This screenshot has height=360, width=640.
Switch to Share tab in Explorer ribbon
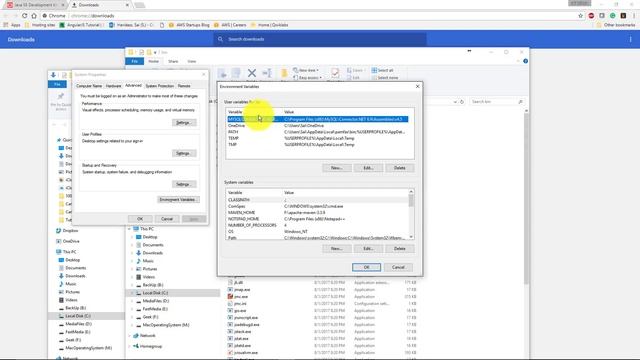pos(173,61)
